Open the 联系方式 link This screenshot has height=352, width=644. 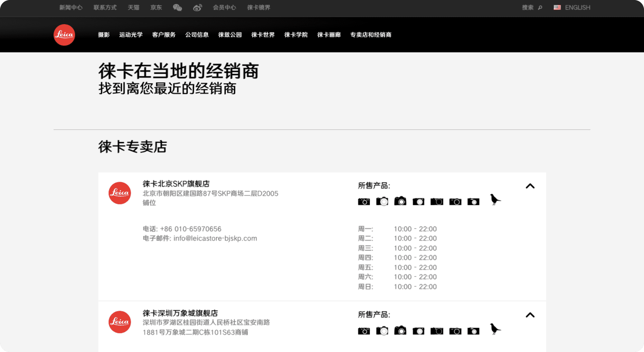click(105, 7)
